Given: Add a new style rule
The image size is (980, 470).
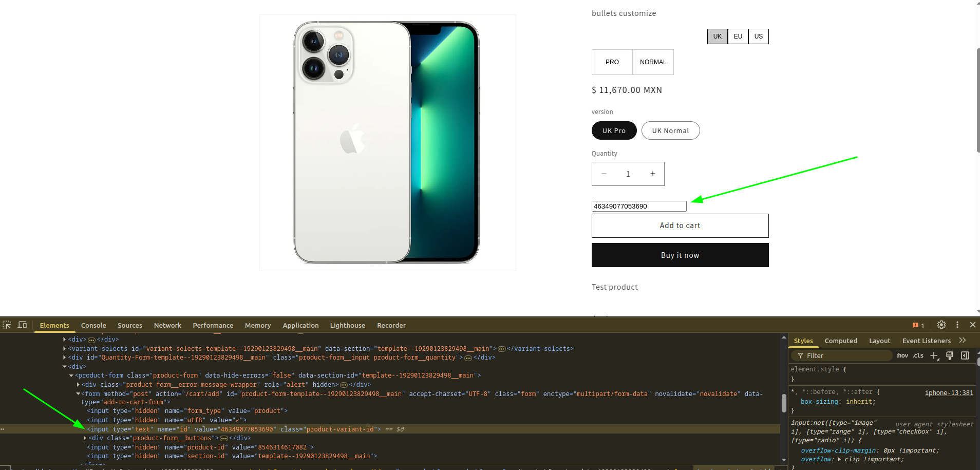Looking at the screenshot, I should point(934,355).
